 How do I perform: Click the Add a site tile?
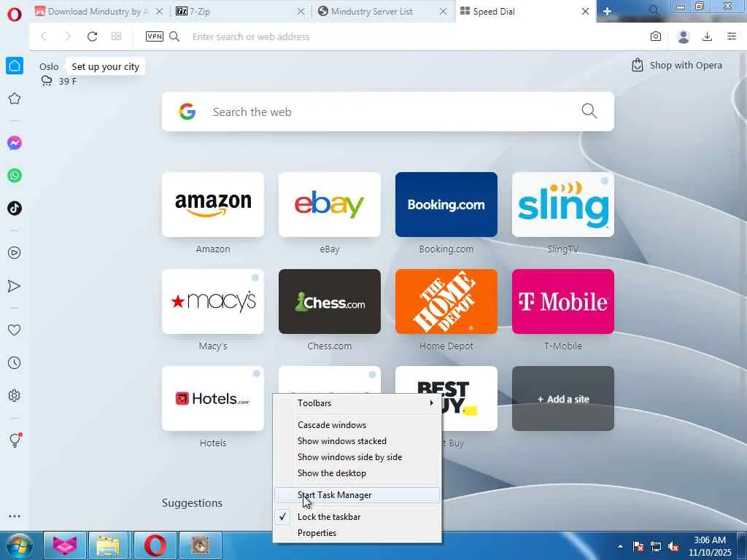point(563,399)
